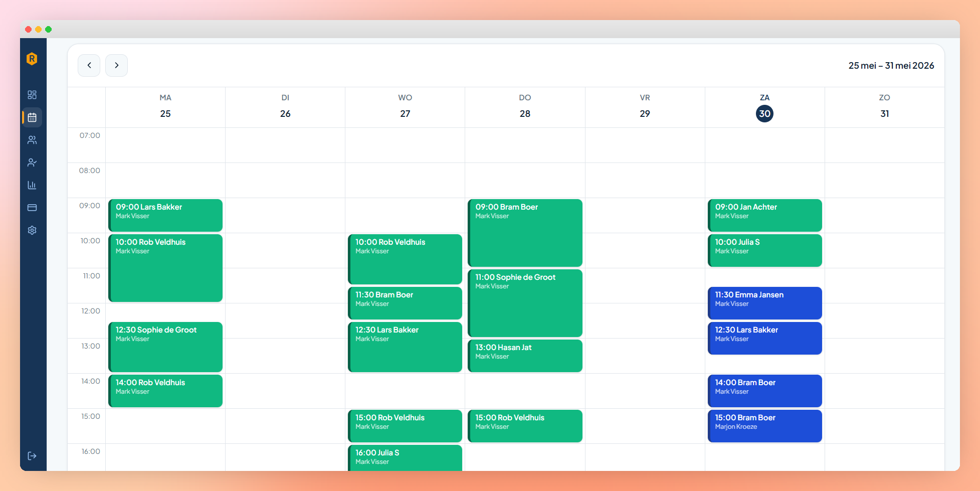The width and height of the screenshot is (980, 491).
Task: Select Tuesday 26 column header
Action: click(x=285, y=106)
